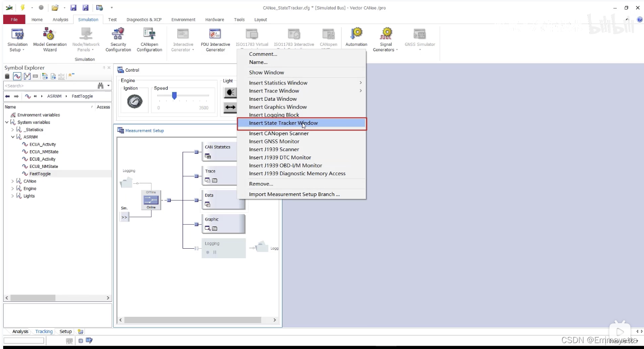Select Insert Data Window from the menu
Image resolution: width=644 pixels, height=349 pixels.
point(272,99)
